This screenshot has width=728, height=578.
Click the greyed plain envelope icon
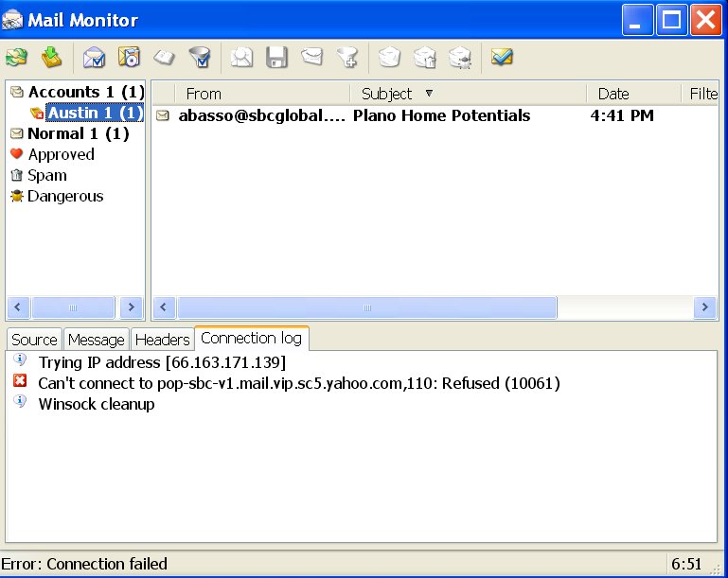389,58
